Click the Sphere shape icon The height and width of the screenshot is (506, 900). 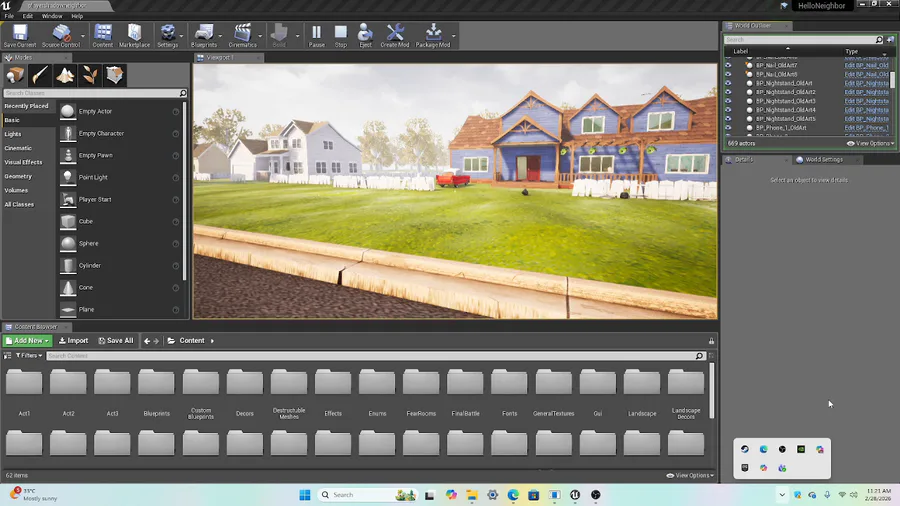pos(68,243)
